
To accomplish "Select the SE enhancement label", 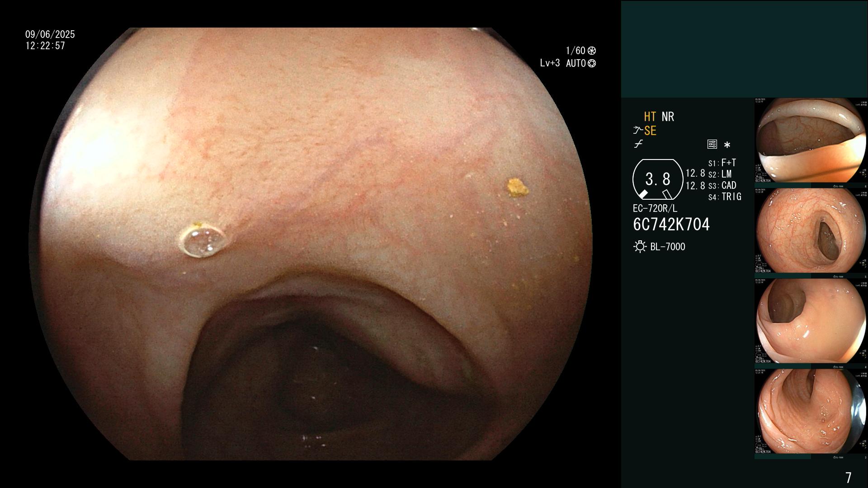I will point(650,131).
